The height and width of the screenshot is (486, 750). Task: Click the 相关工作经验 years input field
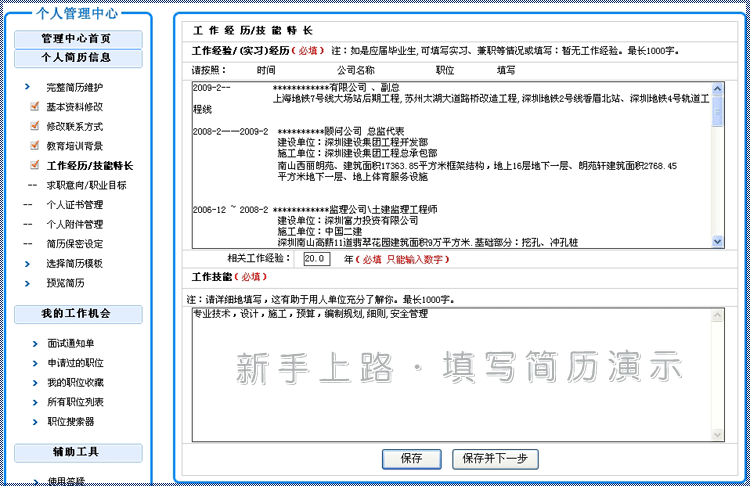click(x=317, y=259)
